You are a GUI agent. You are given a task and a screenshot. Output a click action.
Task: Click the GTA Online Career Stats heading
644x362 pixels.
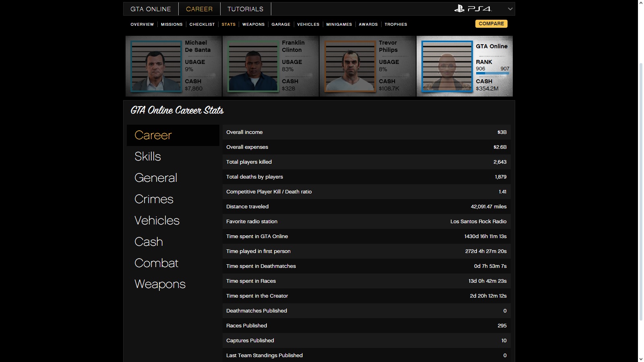[x=177, y=110]
